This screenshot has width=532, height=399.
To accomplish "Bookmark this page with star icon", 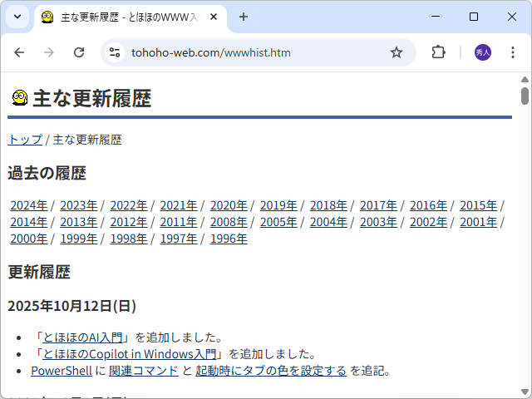I will [x=396, y=52].
